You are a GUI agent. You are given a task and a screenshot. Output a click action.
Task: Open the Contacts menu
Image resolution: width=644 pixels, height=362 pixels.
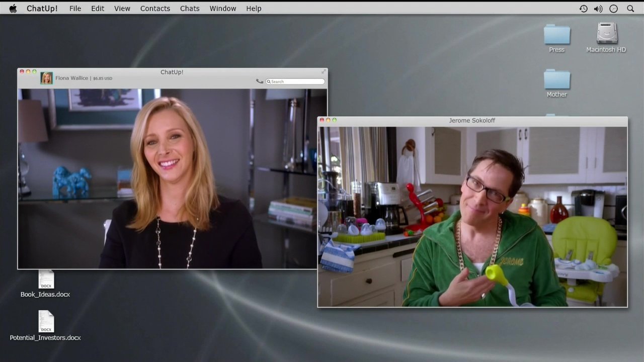point(155,9)
